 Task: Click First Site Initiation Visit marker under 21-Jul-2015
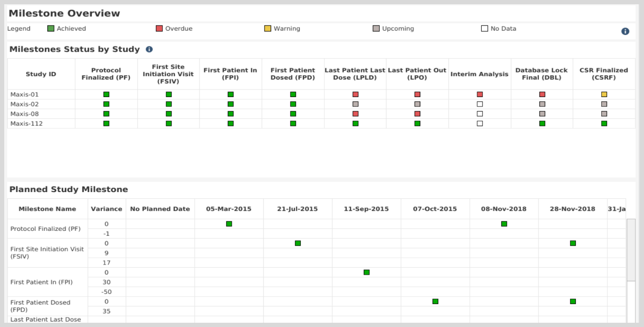[x=298, y=243]
